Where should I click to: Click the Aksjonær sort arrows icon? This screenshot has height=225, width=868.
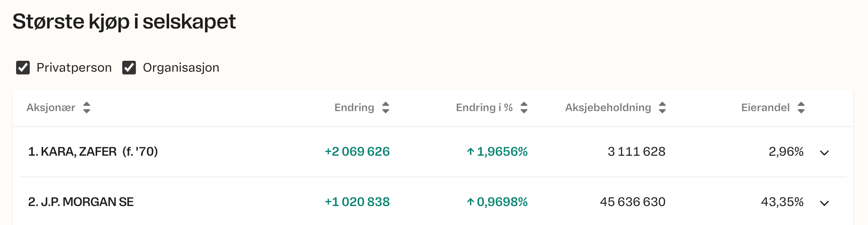point(87,108)
